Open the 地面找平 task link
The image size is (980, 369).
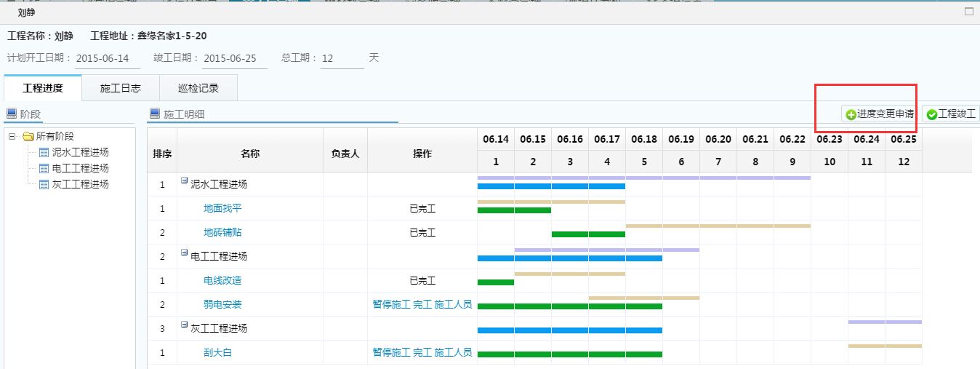point(222,209)
